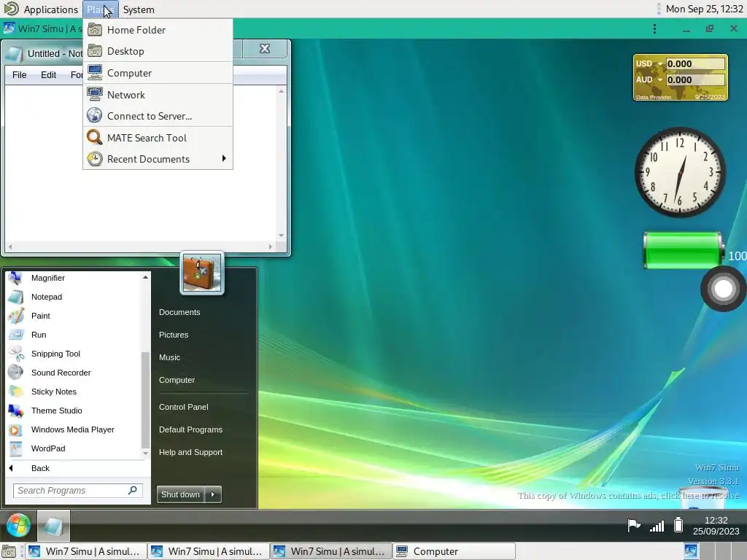Open Music from start menu

tap(169, 357)
